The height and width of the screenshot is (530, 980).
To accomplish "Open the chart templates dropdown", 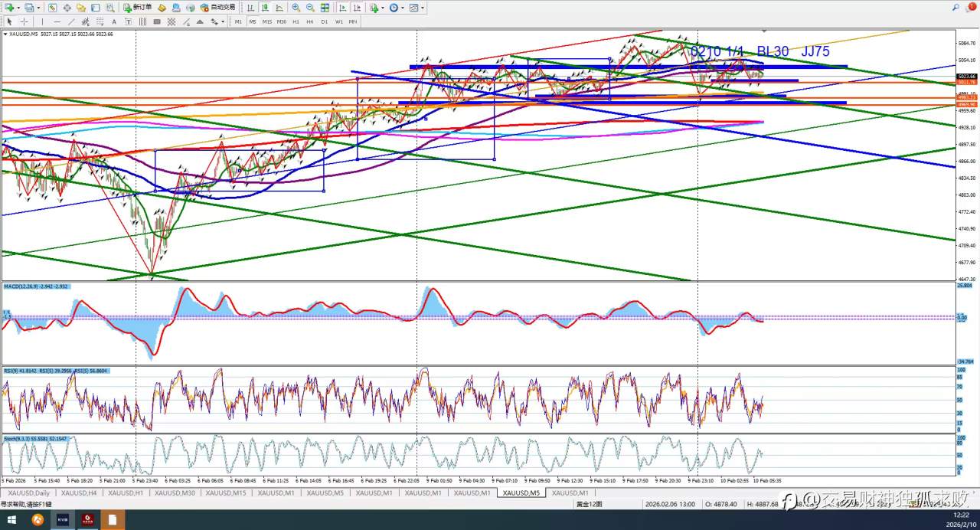I will pyautogui.click(x=423, y=8).
